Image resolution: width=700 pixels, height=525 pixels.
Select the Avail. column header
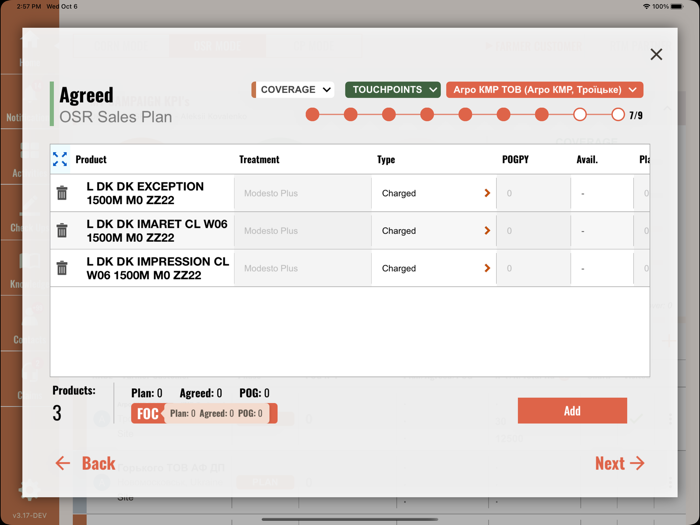pos(587,159)
